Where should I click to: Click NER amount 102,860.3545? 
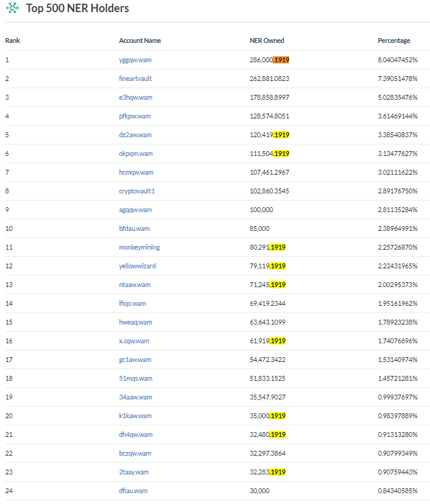pyautogui.click(x=270, y=191)
